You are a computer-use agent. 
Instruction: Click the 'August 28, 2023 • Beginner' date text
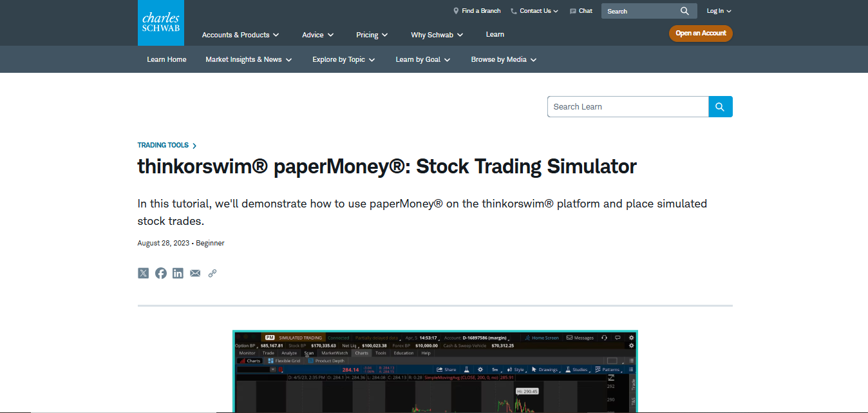tap(181, 243)
